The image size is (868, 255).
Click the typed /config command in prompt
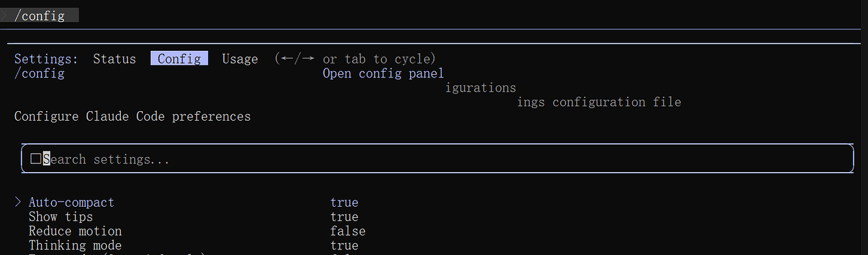pyautogui.click(x=39, y=16)
